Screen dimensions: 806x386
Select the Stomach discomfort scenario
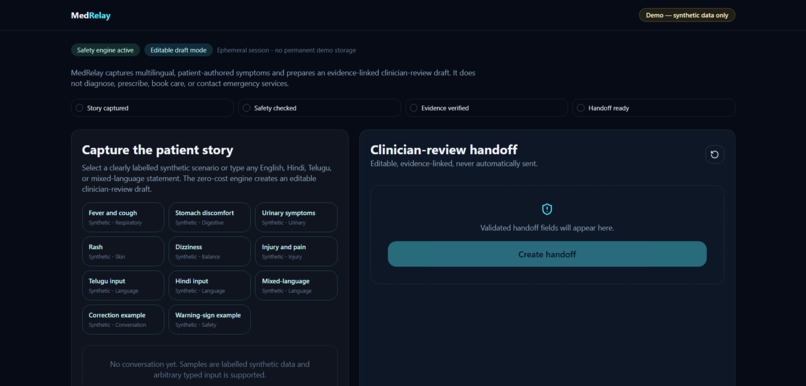point(210,217)
